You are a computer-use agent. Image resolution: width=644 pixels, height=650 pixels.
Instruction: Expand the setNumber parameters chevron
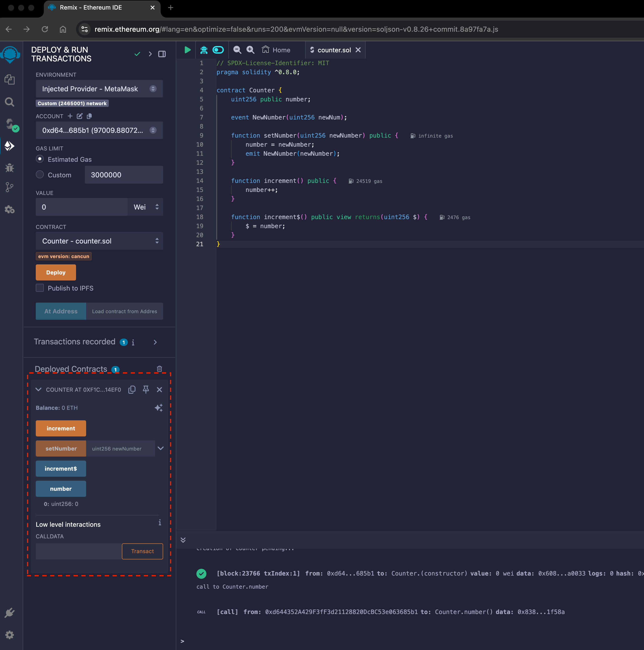(161, 448)
